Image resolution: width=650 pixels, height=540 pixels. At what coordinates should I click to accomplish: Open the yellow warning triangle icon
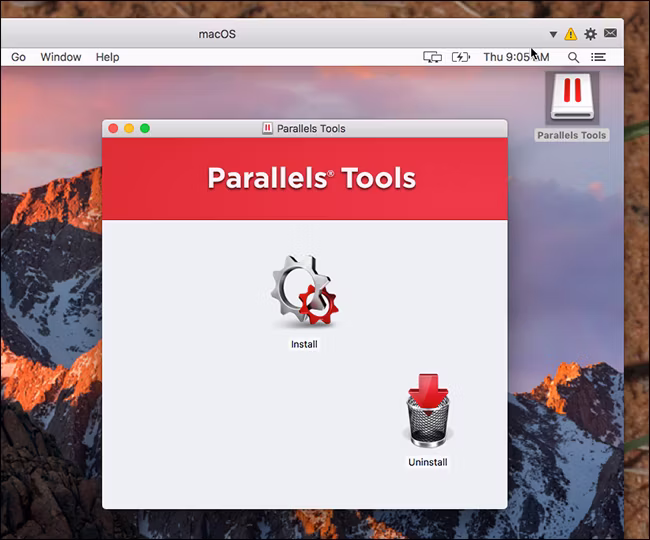tap(571, 34)
